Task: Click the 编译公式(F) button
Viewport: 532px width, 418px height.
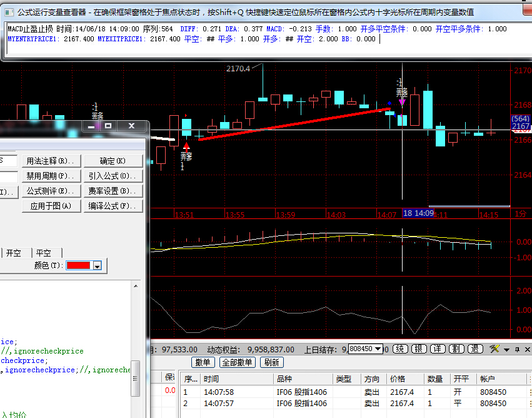Action: (x=113, y=206)
